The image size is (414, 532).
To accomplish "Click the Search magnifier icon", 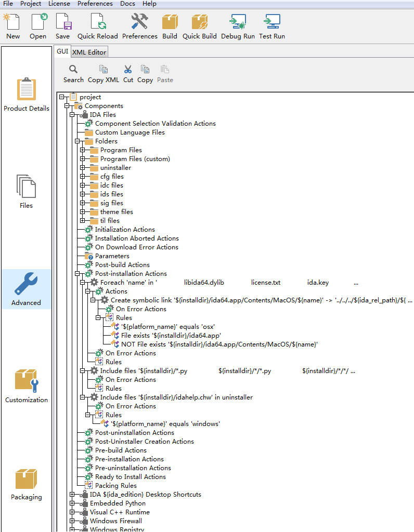I will point(73,70).
